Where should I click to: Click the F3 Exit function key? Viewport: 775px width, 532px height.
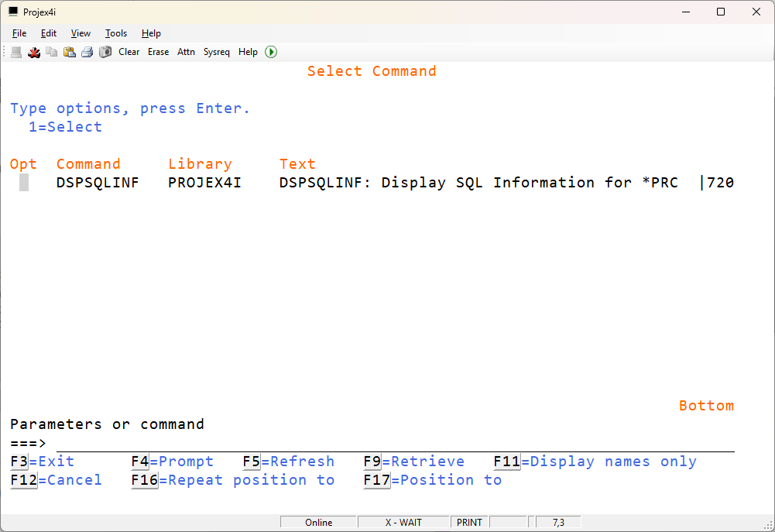pos(19,462)
